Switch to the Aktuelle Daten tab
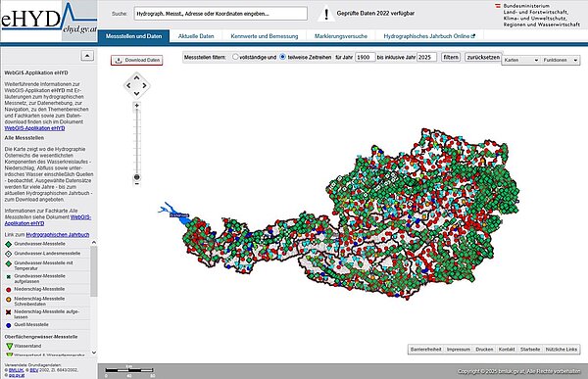 [196, 36]
